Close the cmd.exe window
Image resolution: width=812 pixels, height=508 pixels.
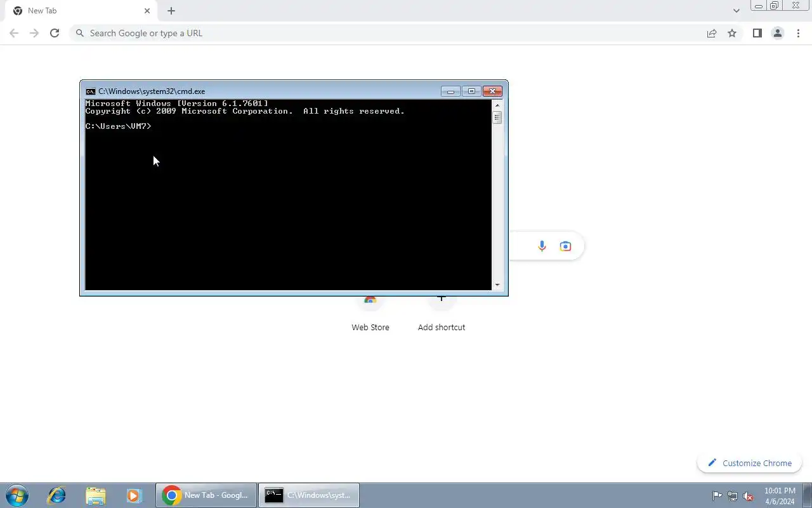coord(493,91)
